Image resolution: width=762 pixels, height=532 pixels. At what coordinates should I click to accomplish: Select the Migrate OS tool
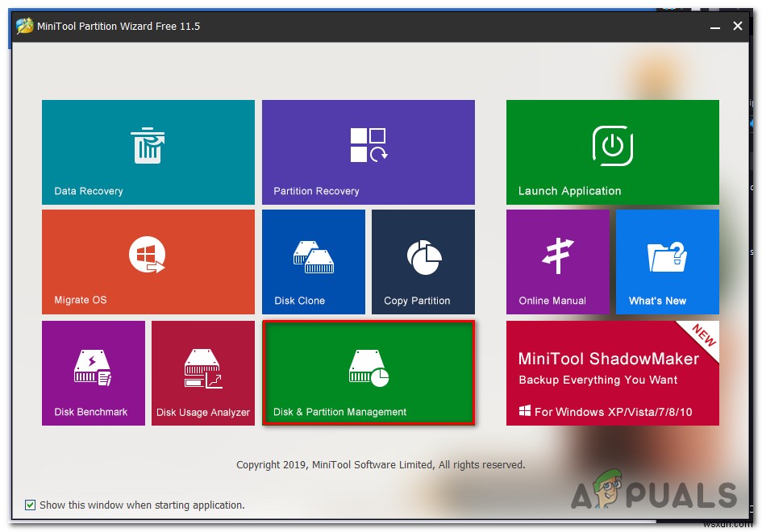pos(148,261)
